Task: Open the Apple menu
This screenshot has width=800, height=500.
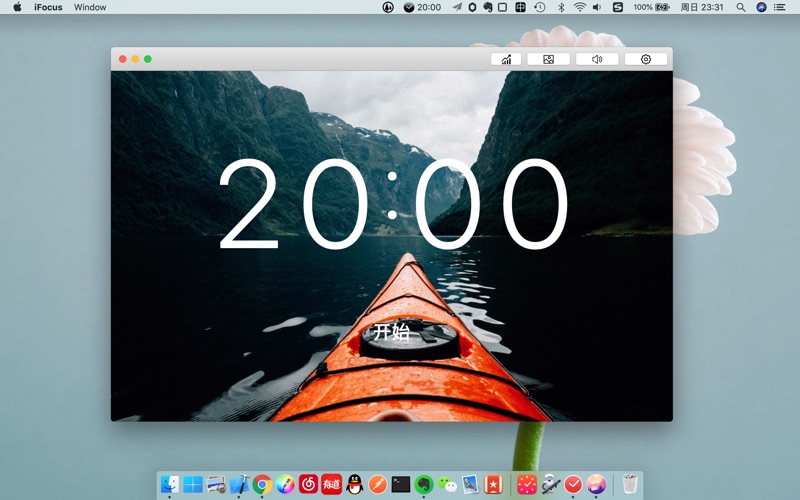Action: coord(17,7)
